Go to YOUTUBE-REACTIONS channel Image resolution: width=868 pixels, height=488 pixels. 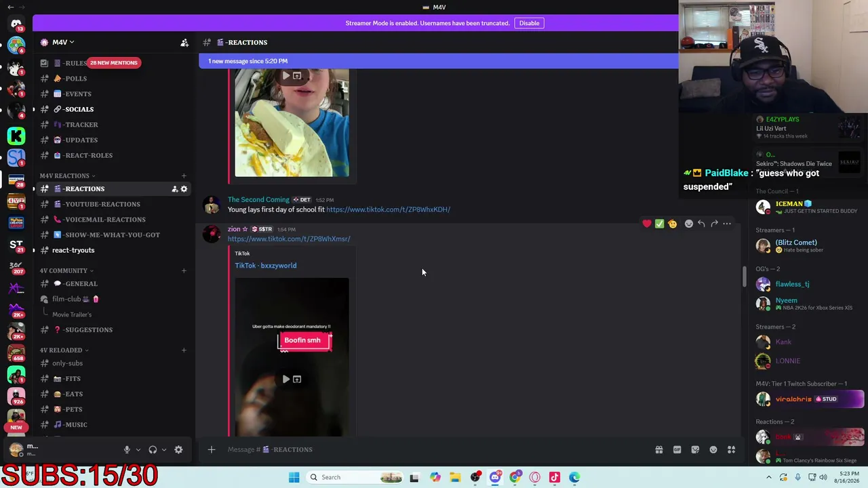[113, 204]
